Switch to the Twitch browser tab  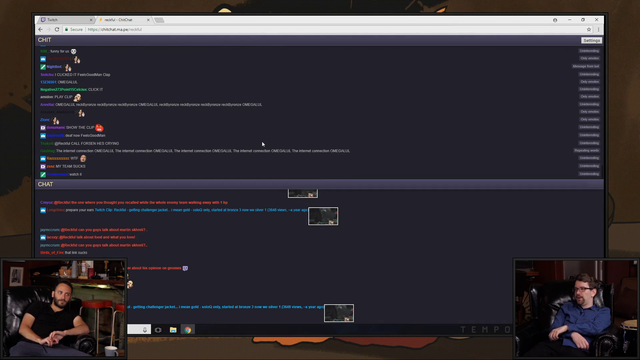[65, 20]
